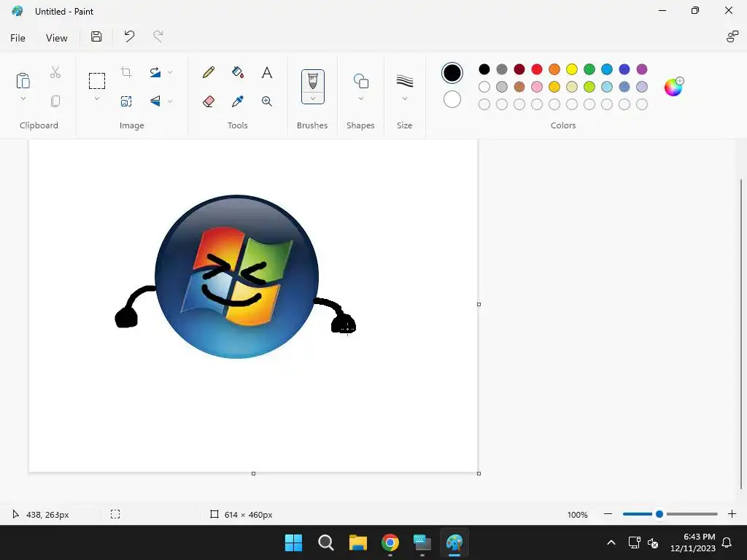747x560 pixels.
Task: Show hidden tray icons chevron
Action: [611, 542]
